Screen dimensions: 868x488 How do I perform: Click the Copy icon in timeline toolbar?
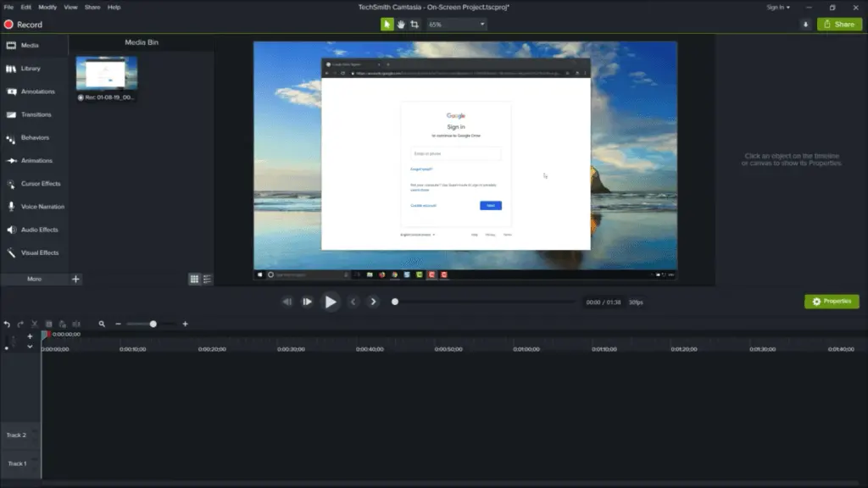[48, 324]
